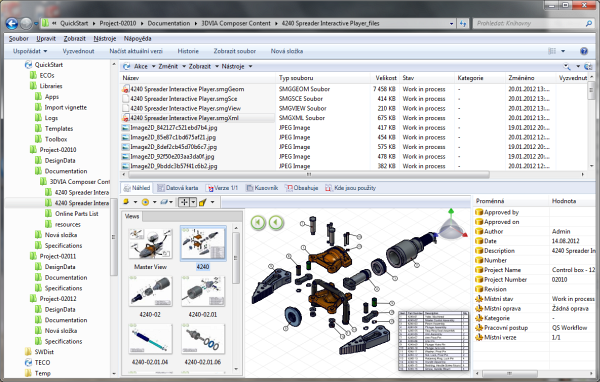The width and height of the screenshot is (600, 382).
Task: Open the Zobrazit dropdown in file toolbar
Action: pyautogui.click(x=203, y=67)
